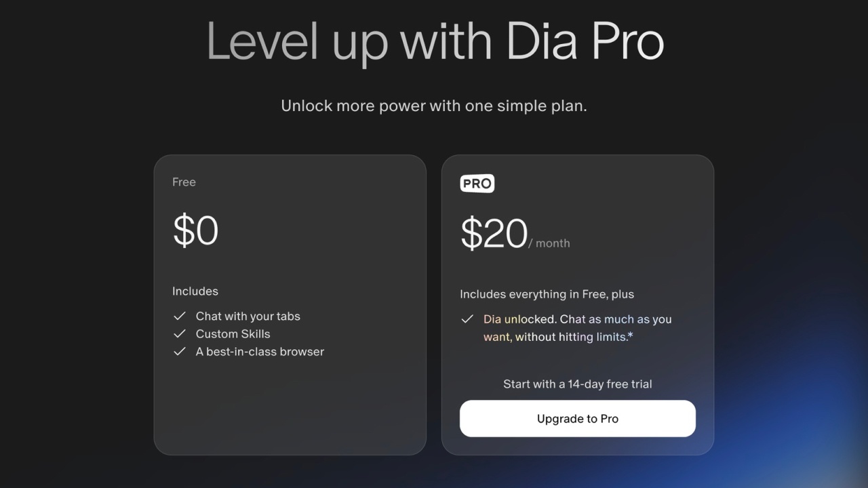Viewport: 868px width, 488px height.
Task: Click the Unlock more power subtitle
Action: [x=434, y=106]
